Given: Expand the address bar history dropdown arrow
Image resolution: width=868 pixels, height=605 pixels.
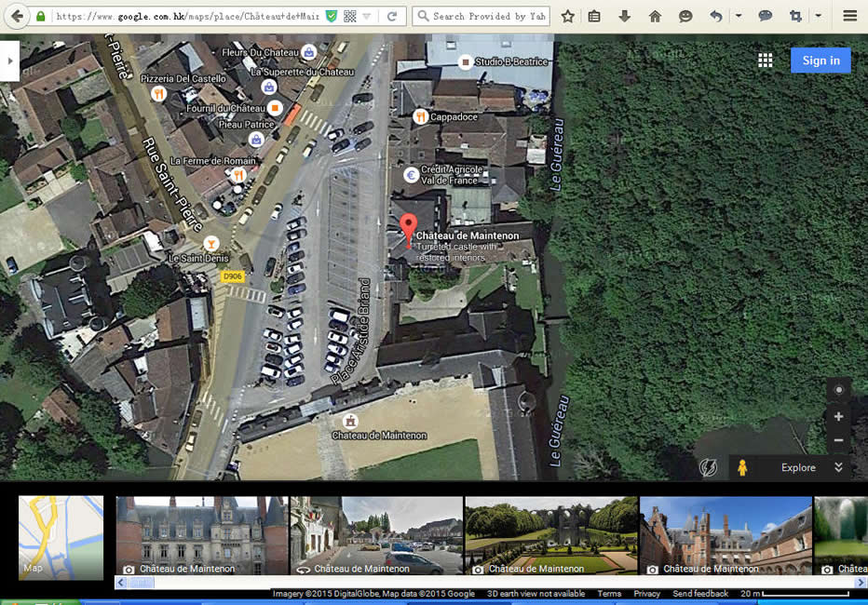Looking at the screenshot, I should pyautogui.click(x=366, y=17).
